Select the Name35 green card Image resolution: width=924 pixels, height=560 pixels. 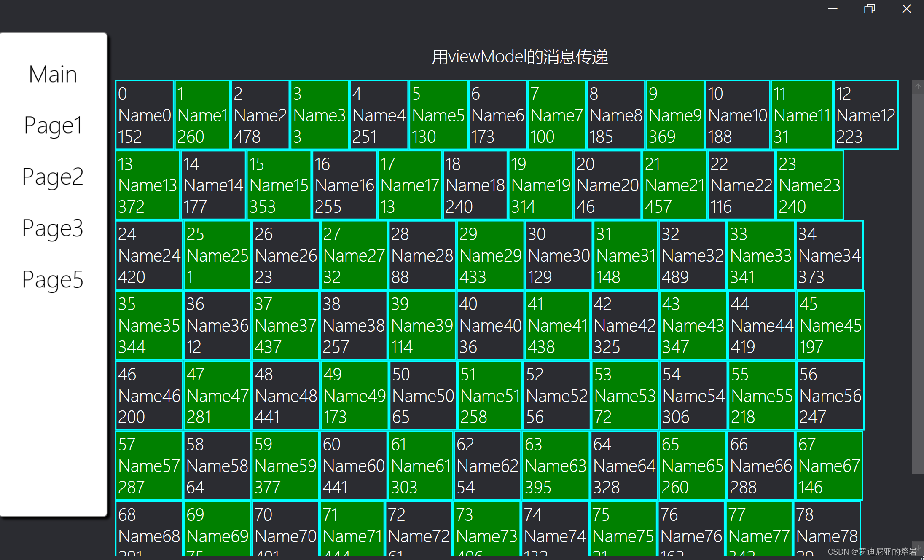tap(149, 325)
